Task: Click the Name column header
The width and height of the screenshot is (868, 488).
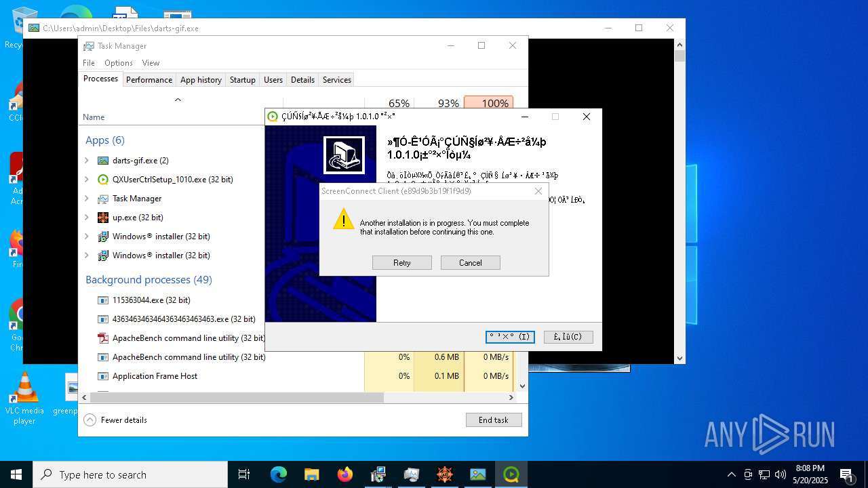Action: point(94,117)
